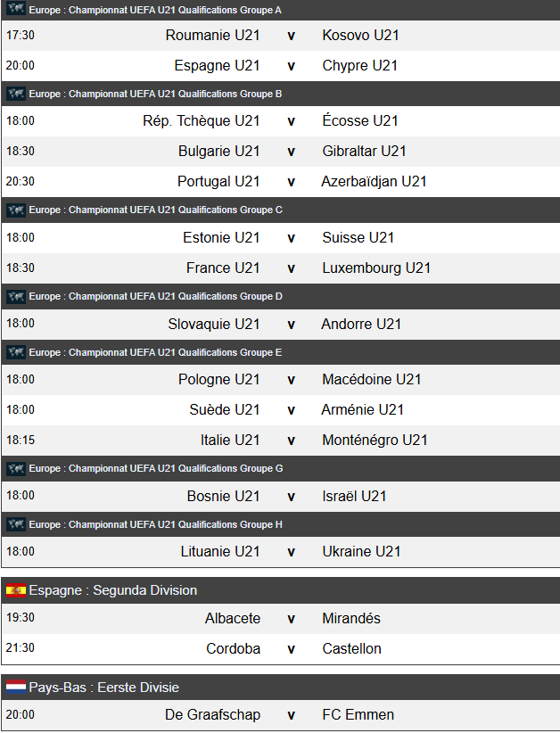Open the Pays-Bas Eerste Divisie league

103,688
